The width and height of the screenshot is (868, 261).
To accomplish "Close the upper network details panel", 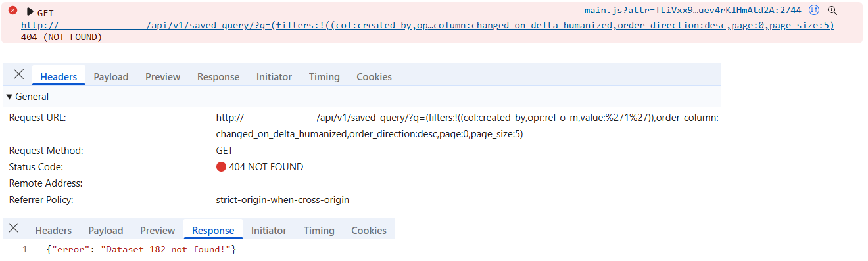I will 18,75.
